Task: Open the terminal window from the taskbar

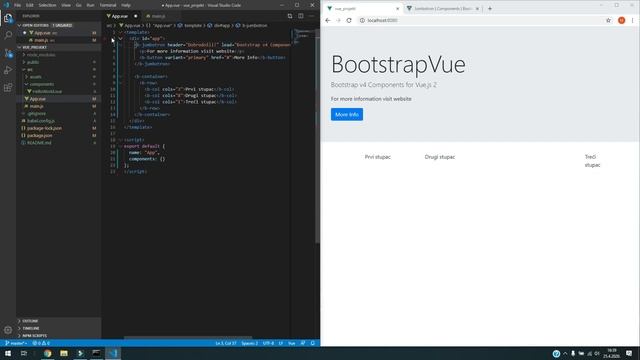Action: 96,353
